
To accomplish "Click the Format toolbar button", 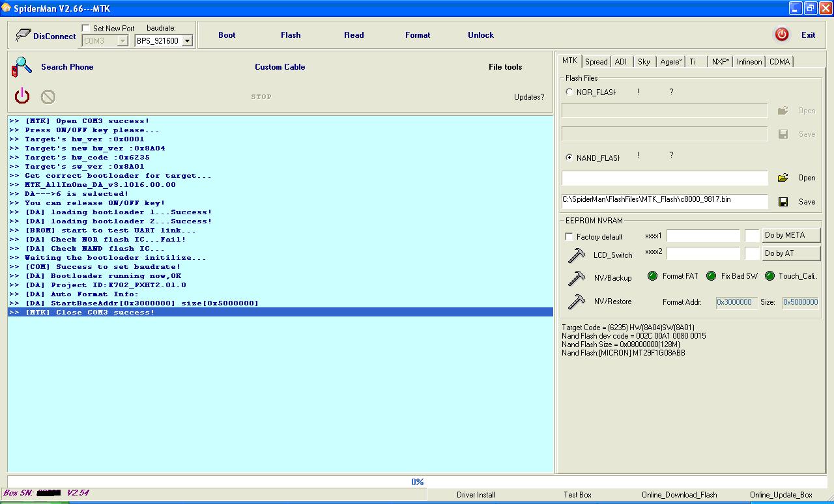I will point(418,35).
